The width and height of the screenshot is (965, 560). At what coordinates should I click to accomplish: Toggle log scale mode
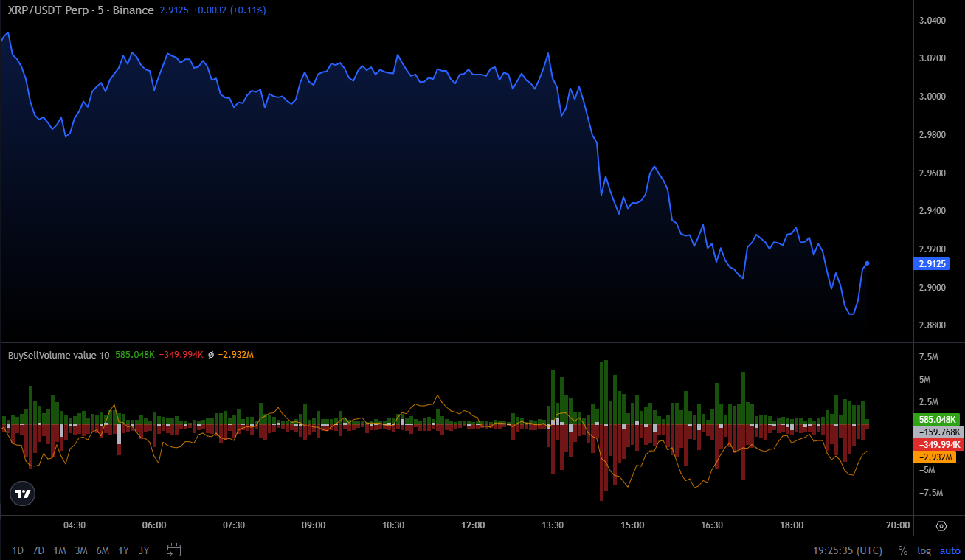[924, 550]
